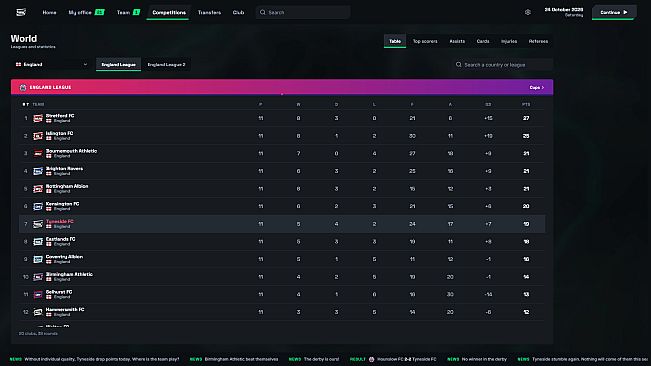Click the Bournemouth Athletic club crest
Viewport: 651px width, 366px height.
pos(38,154)
